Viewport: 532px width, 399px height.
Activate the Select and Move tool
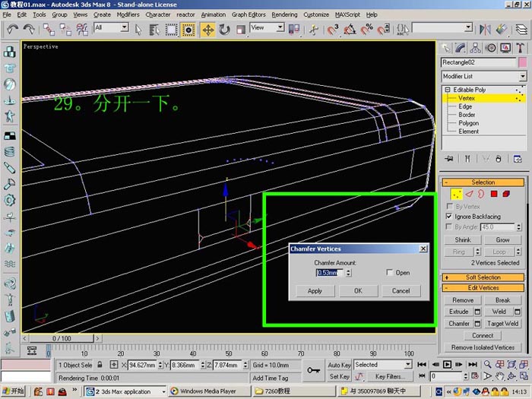tap(208, 30)
